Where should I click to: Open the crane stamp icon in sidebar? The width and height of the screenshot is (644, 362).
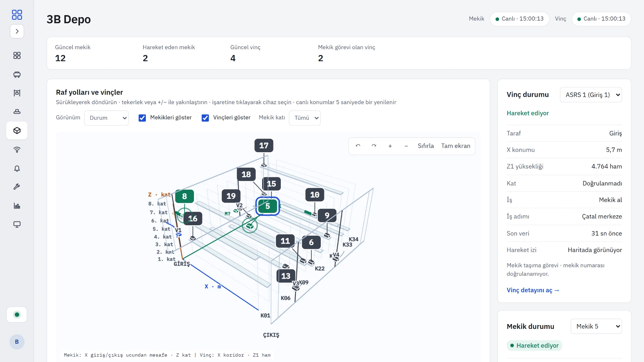point(17,112)
